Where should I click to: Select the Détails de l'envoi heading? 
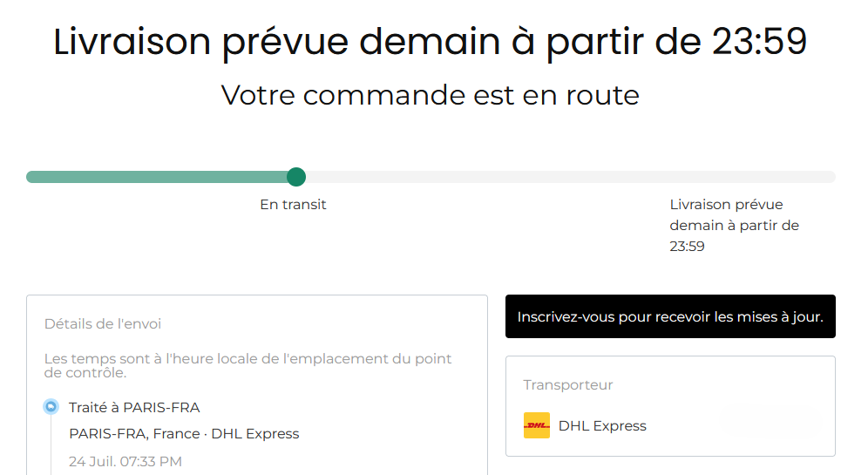[x=103, y=324]
